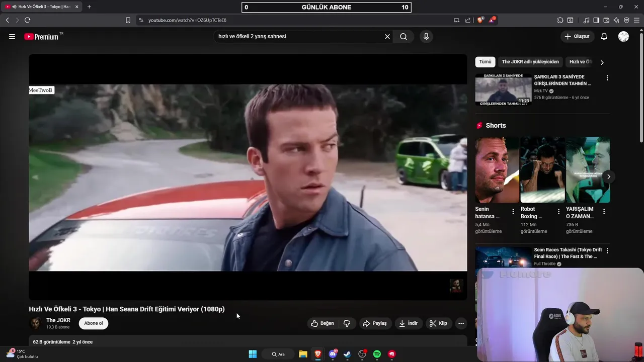Viewport: 644px width, 362px height.
Task: Open YouTube notifications bell
Action: [604, 36]
